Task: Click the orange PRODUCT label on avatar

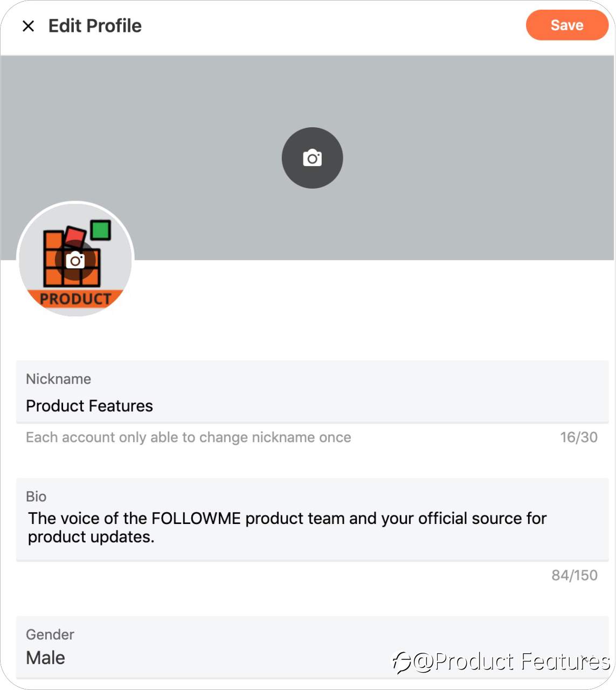Action: coord(75,299)
